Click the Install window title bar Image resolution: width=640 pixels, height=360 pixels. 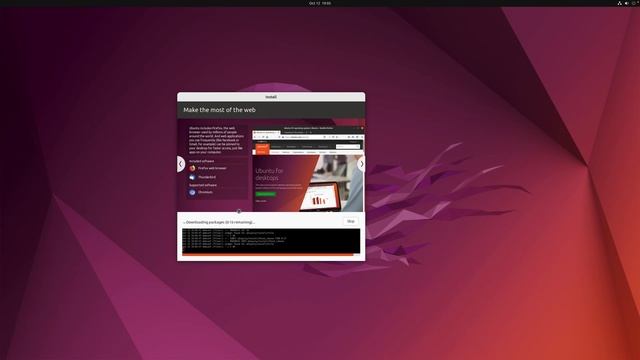(x=271, y=97)
